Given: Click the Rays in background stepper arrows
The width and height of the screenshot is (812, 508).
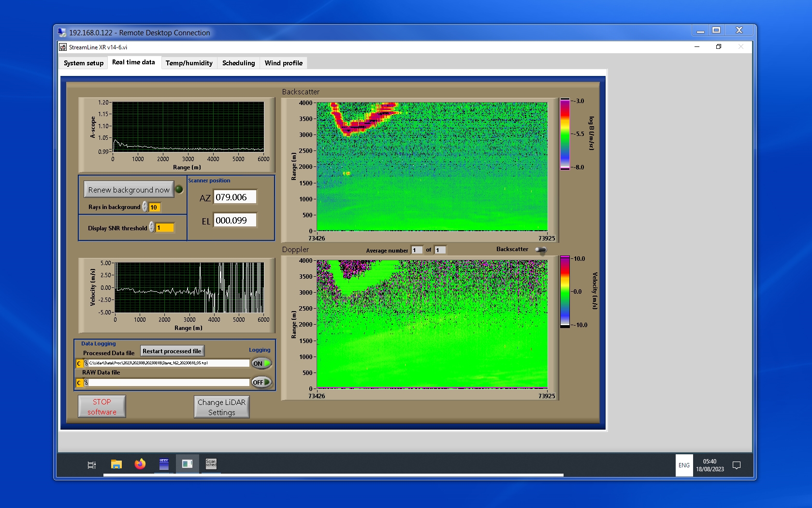Looking at the screenshot, I should (145, 207).
